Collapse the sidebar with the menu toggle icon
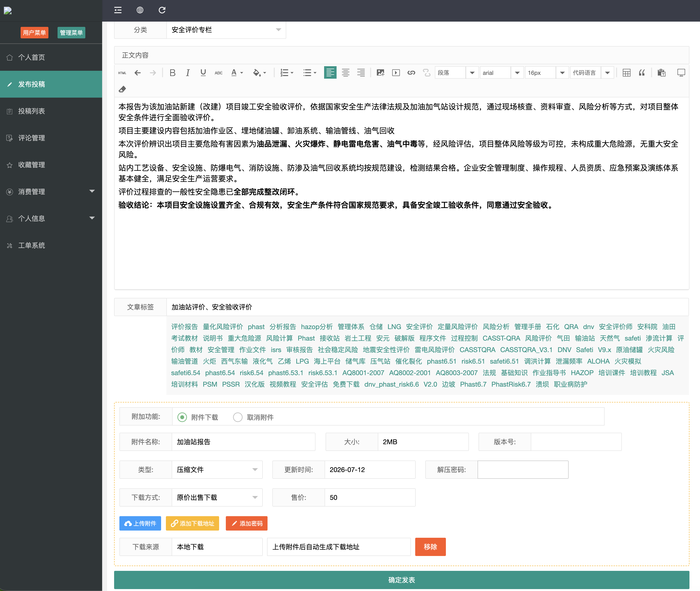This screenshot has height=591, width=700. [x=118, y=10]
